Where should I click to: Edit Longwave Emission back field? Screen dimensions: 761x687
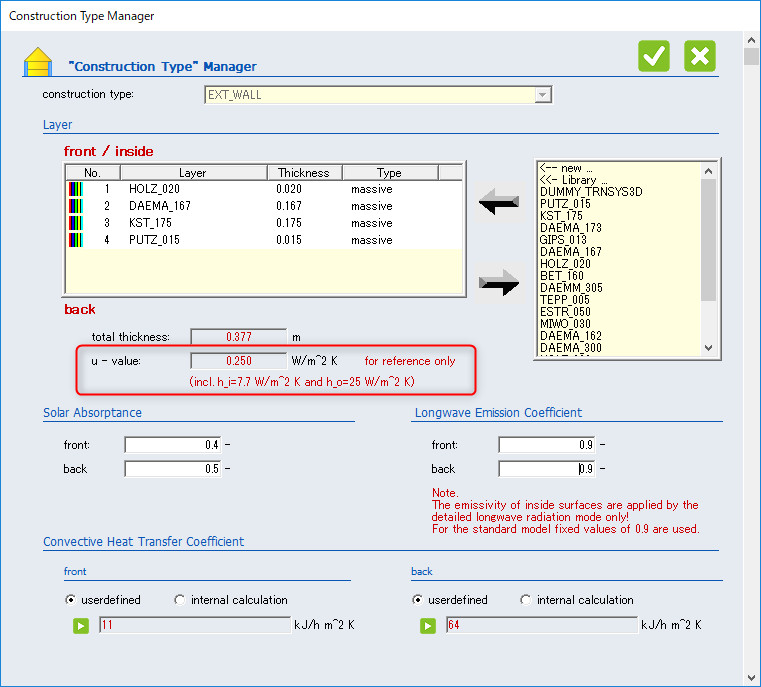547,469
